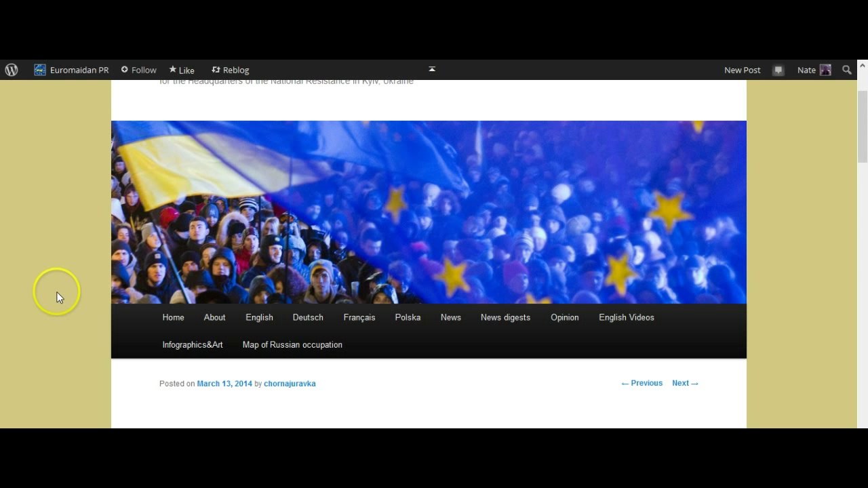Go to the Next post
Screen dimensions: 868x488
(686, 383)
